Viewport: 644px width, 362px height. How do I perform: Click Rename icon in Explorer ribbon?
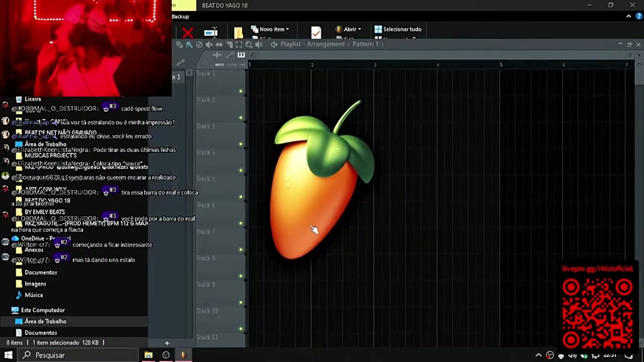(211, 33)
